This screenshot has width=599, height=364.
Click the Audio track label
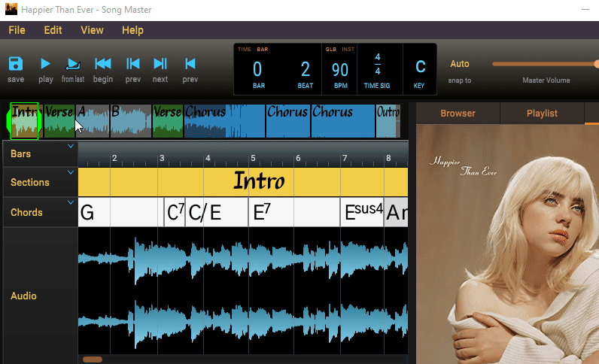point(23,296)
